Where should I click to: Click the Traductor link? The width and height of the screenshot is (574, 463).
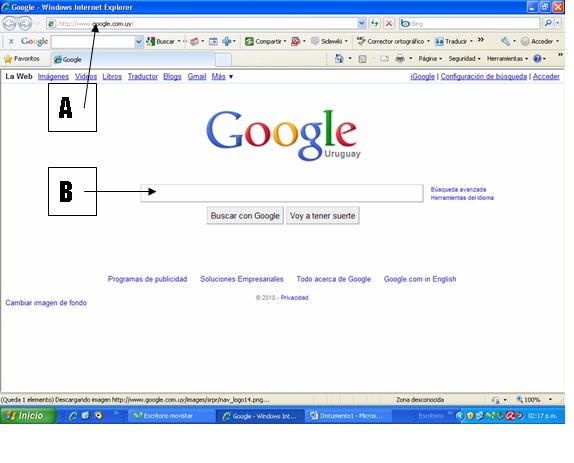142,76
